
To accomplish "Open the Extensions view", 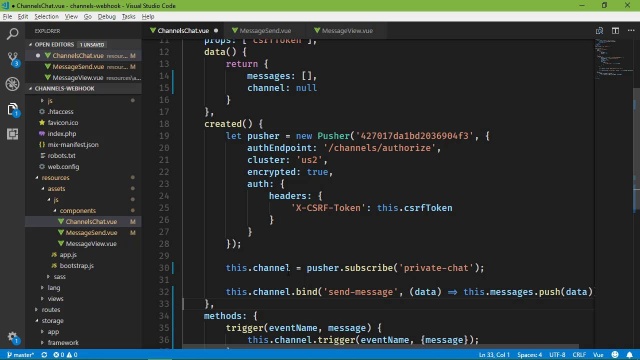I will click(x=12, y=134).
